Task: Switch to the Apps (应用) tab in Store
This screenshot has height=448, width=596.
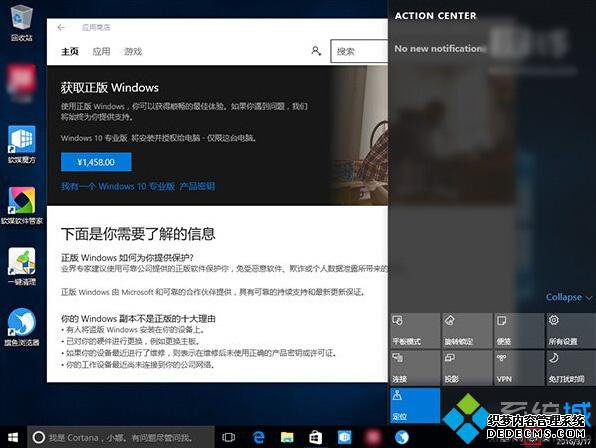Action: (x=101, y=51)
